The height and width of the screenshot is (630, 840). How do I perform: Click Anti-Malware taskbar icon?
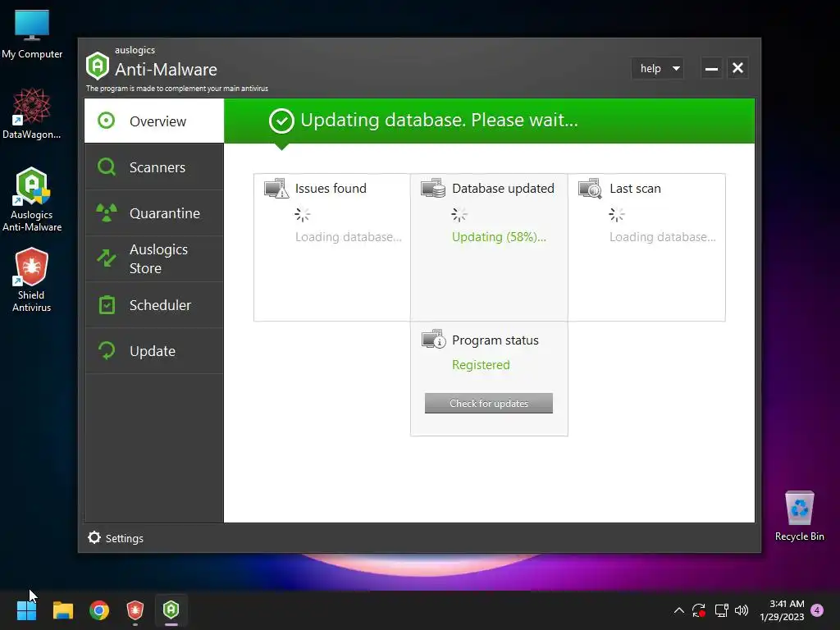click(x=171, y=609)
